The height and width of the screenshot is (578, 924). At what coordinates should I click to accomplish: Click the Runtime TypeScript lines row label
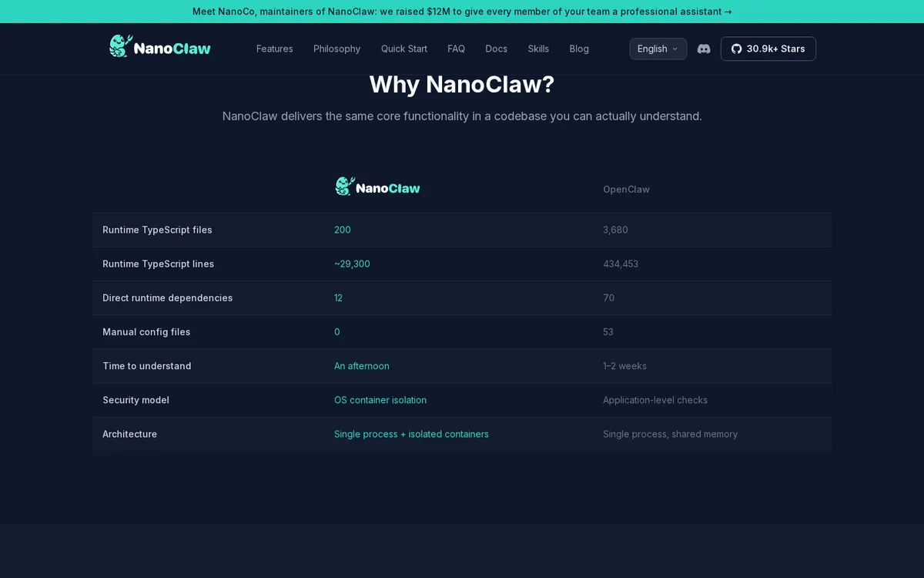tap(159, 264)
